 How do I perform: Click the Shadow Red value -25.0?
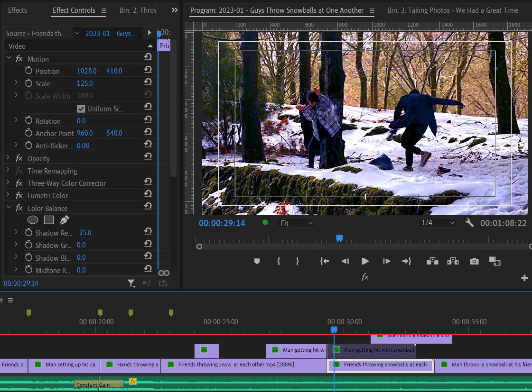tap(84, 232)
